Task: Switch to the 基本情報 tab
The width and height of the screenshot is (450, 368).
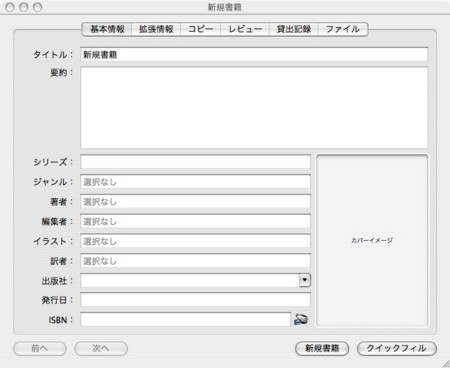Action: pos(107,29)
